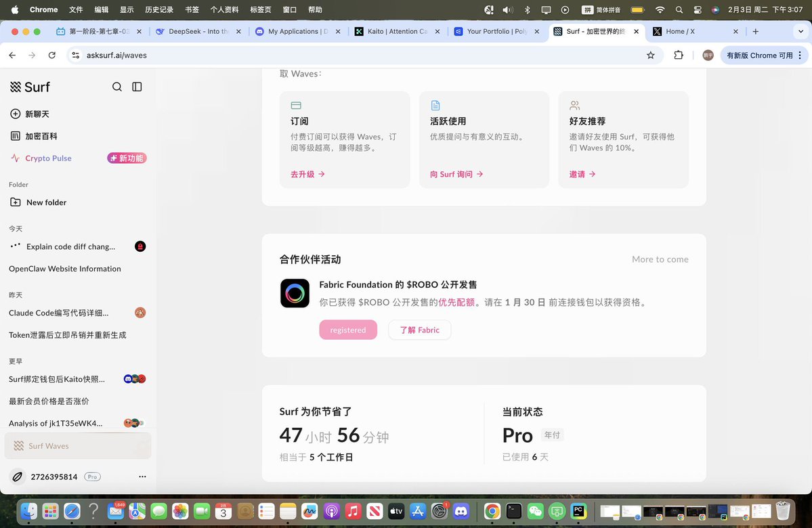Image resolution: width=812 pixels, height=528 pixels.
Task: Click the Fabric Foundation logo thumbnail
Action: coord(295,294)
